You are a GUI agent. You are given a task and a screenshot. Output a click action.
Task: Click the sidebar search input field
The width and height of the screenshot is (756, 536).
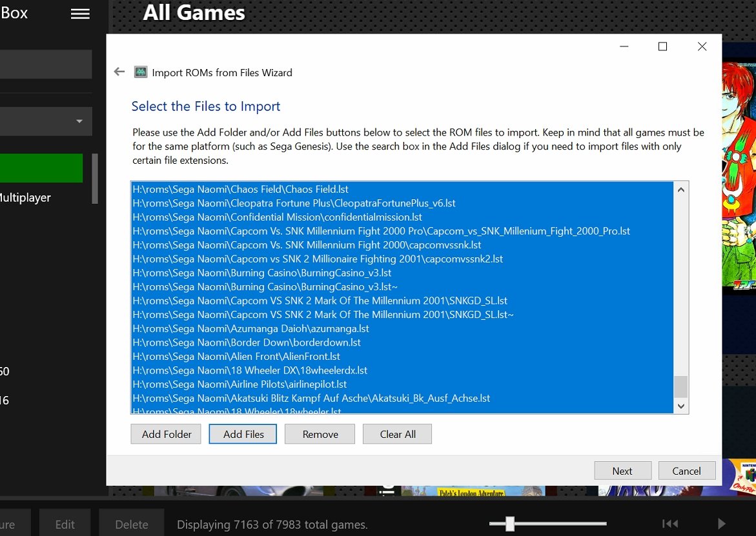[x=46, y=64]
